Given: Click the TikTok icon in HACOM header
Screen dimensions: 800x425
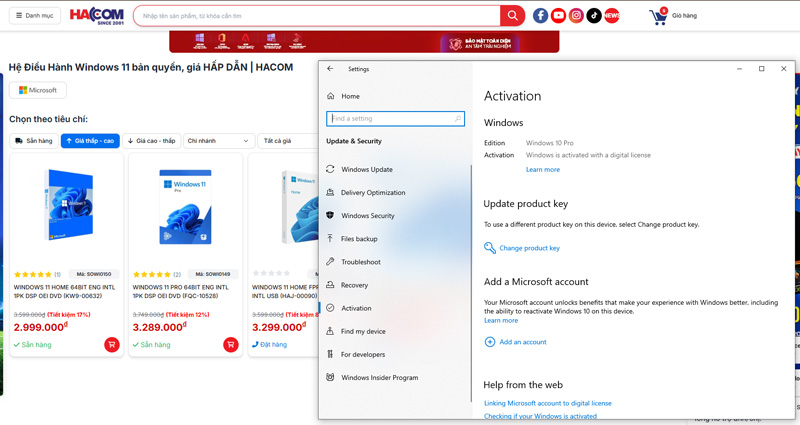Looking at the screenshot, I should click(x=594, y=16).
